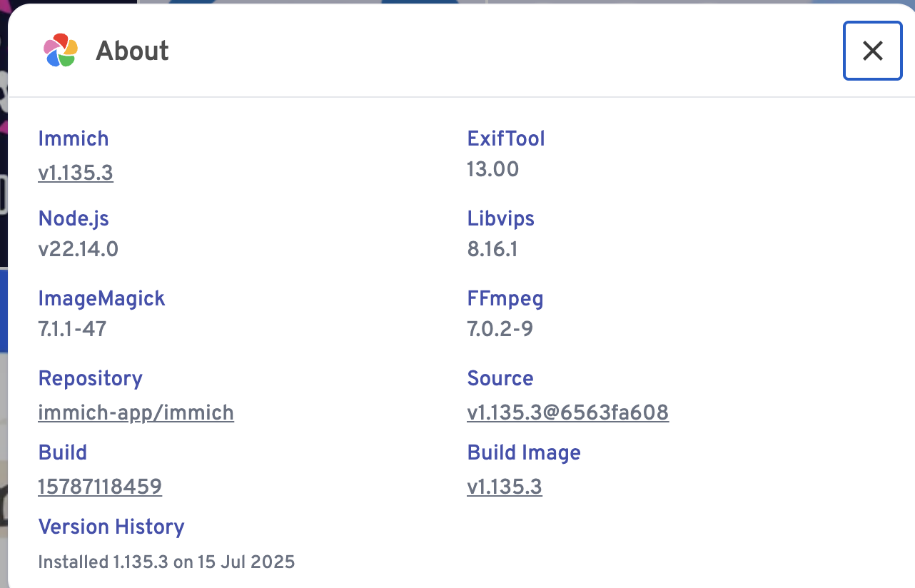Screen dimensions: 915x588
Task: Select the ImageMagick version 7.1.1-47 text
Action: pos(72,330)
